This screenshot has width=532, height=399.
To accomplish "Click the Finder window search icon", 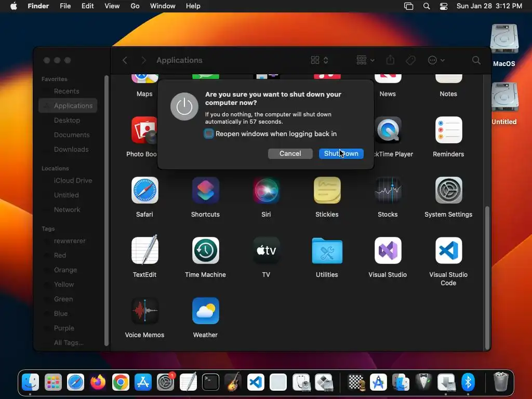I will pyautogui.click(x=476, y=60).
